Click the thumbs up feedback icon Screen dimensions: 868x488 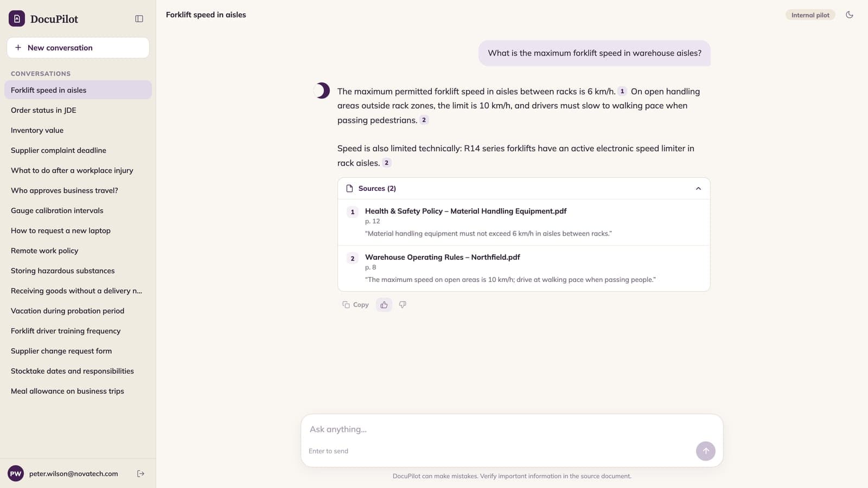(x=384, y=305)
